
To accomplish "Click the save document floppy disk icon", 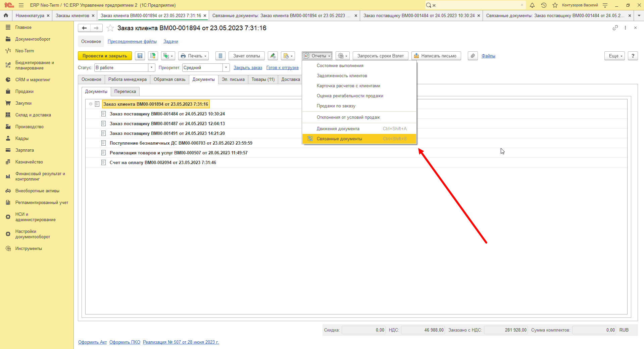I will coord(140,56).
